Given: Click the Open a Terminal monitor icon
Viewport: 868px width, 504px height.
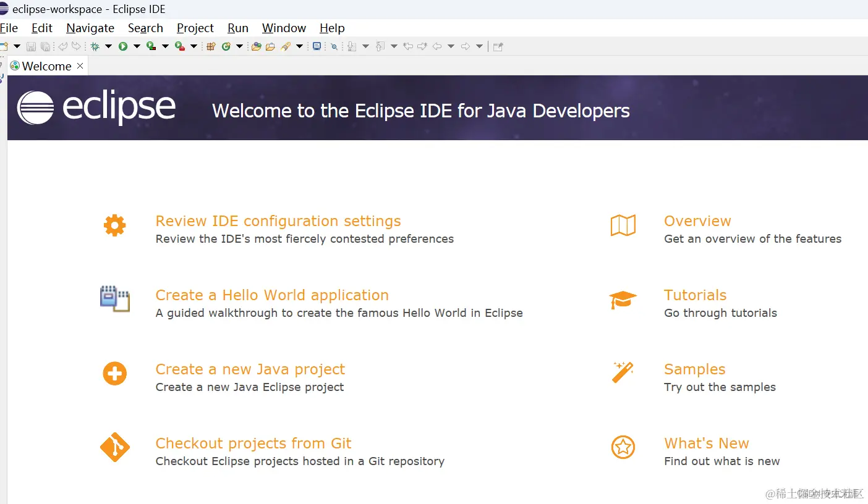Looking at the screenshot, I should [x=317, y=46].
